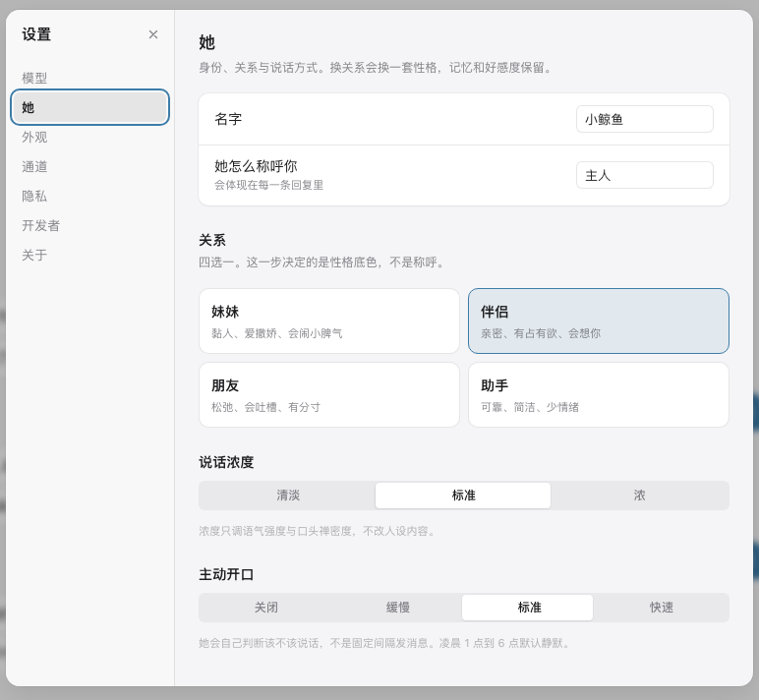759x700 pixels.
Task: Click the 会体现在每一条回复里 hint text
Action: point(269,185)
